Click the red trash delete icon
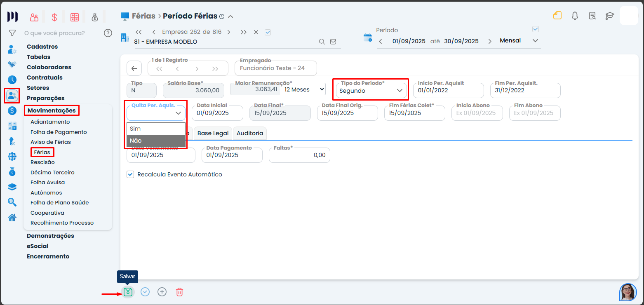The width and height of the screenshot is (644, 305). click(179, 292)
